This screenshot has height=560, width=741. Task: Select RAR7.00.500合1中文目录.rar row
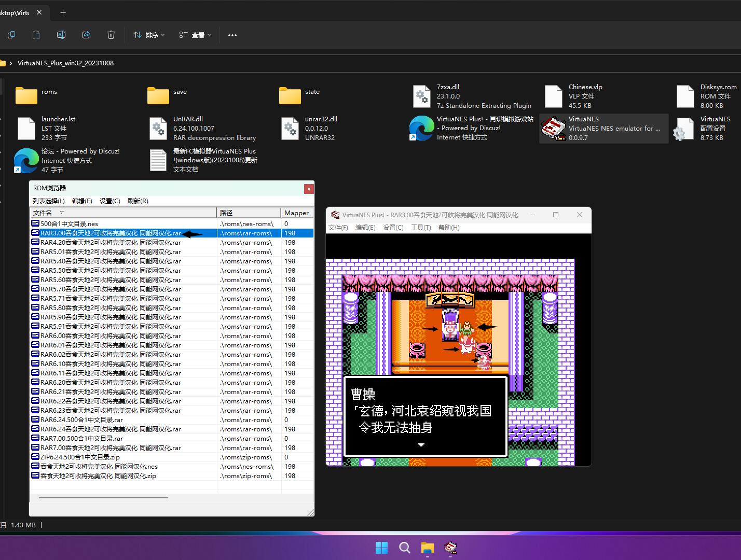point(172,439)
